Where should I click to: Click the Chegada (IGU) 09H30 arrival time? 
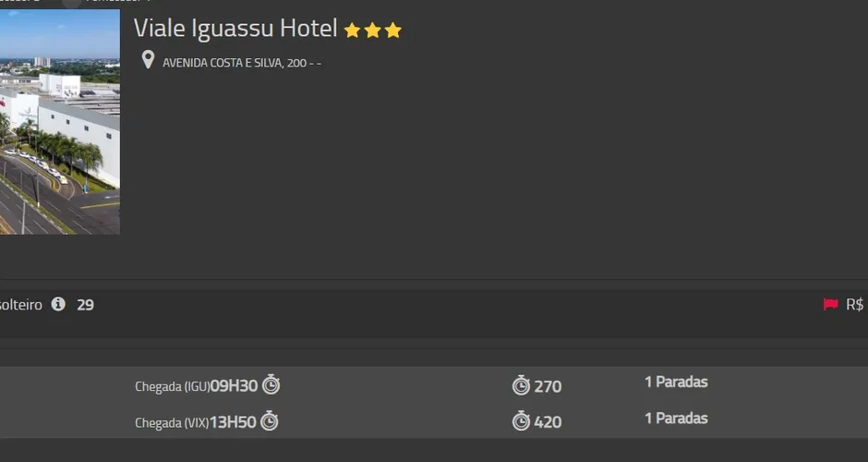234,385
